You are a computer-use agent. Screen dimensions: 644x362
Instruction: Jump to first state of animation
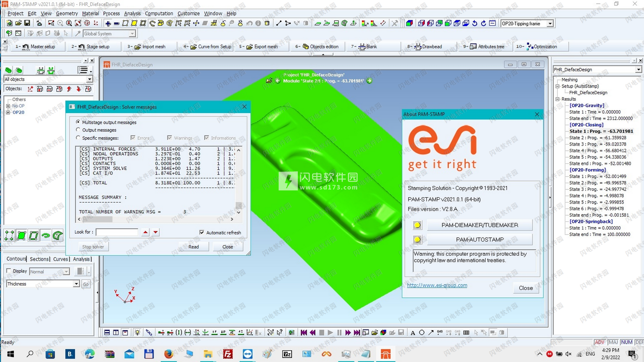pyautogui.click(x=304, y=333)
